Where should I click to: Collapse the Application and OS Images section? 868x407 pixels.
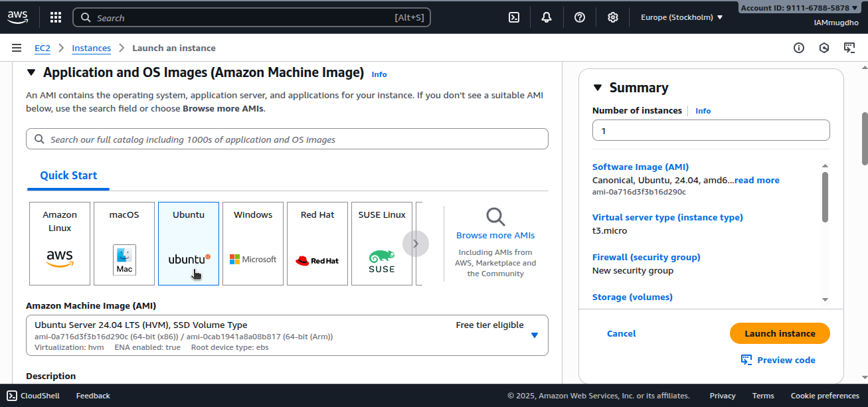[31, 72]
